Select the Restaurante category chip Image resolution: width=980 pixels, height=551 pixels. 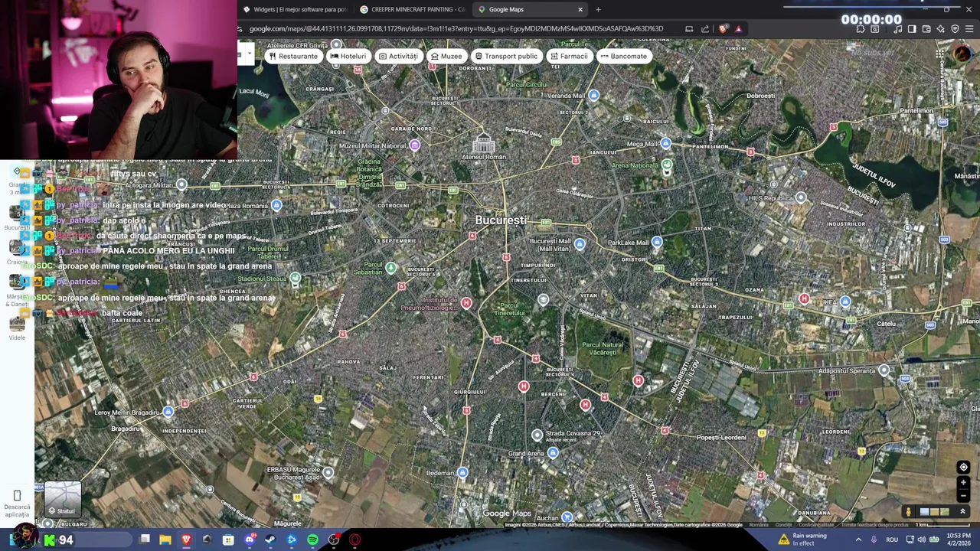point(292,56)
